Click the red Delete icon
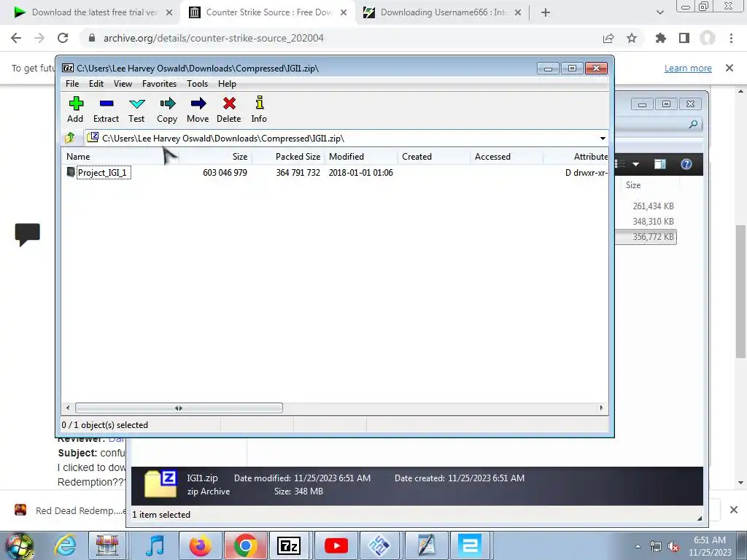The image size is (747, 560). [x=228, y=109]
